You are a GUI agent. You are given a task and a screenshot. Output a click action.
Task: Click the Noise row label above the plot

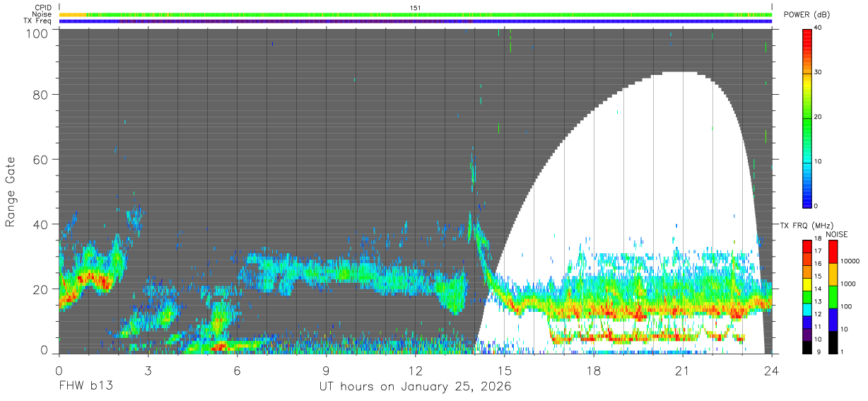click(x=42, y=14)
